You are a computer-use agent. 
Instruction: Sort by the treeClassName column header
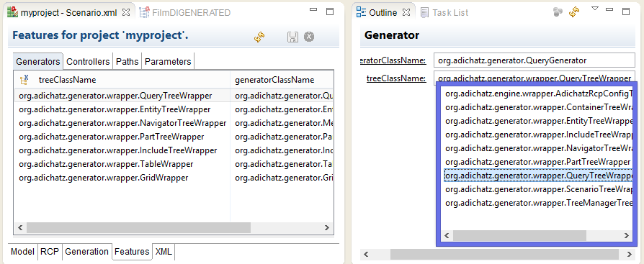[x=122, y=80]
